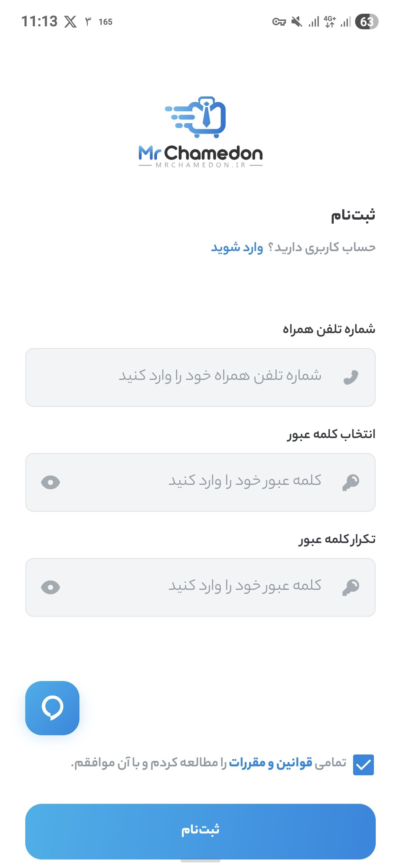Viewport: 401px width, 868px height.
Task: Tap the key icon in repeat password field
Action: tap(351, 587)
